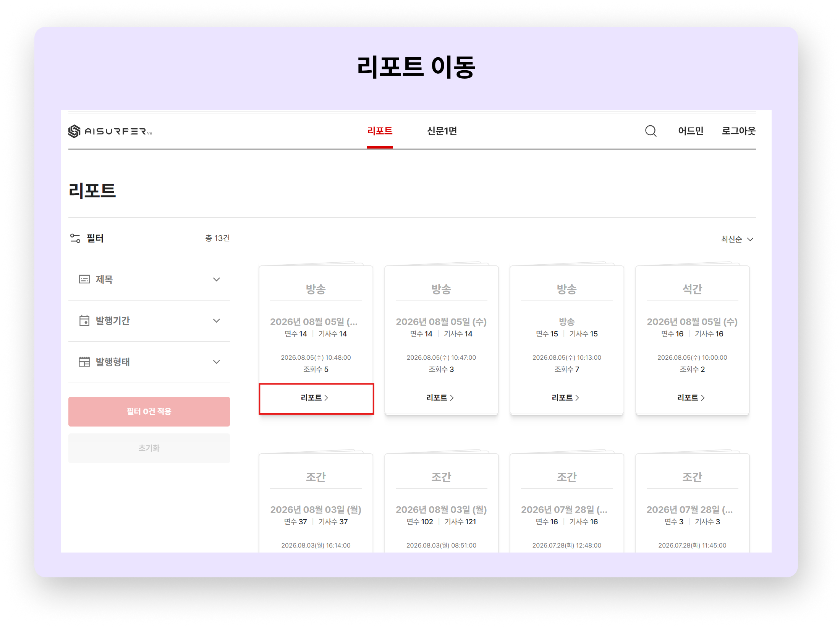Click the filter sliders icon

coord(75,238)
